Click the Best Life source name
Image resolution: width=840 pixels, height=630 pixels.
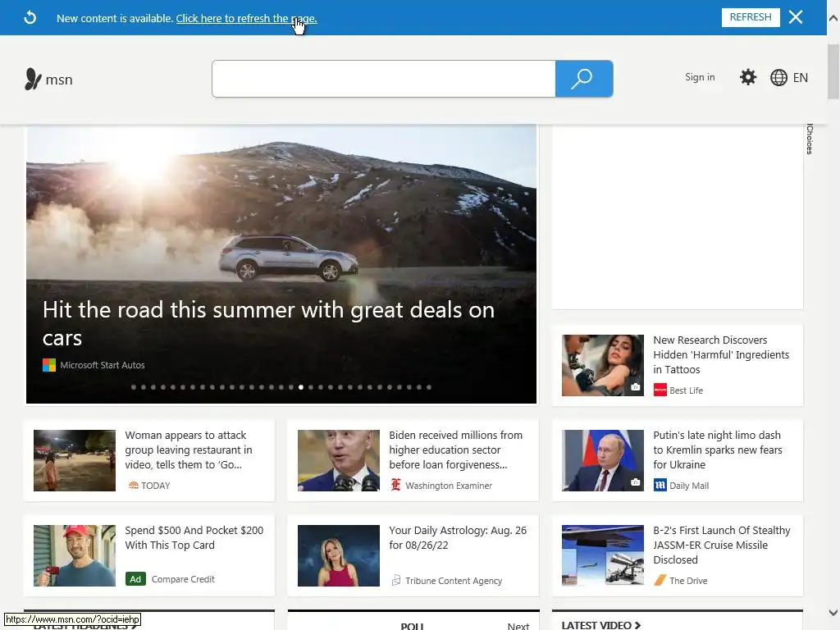pyautogui.click(x=687, y=390)
